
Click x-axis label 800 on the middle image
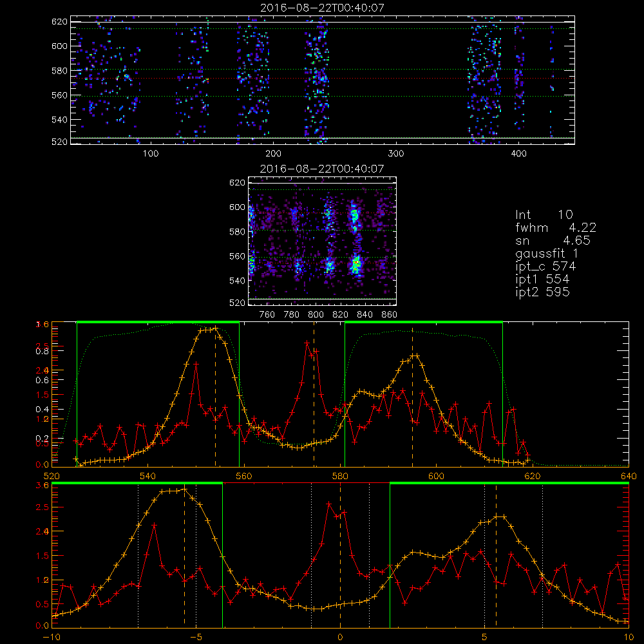(x=316, y=315)
